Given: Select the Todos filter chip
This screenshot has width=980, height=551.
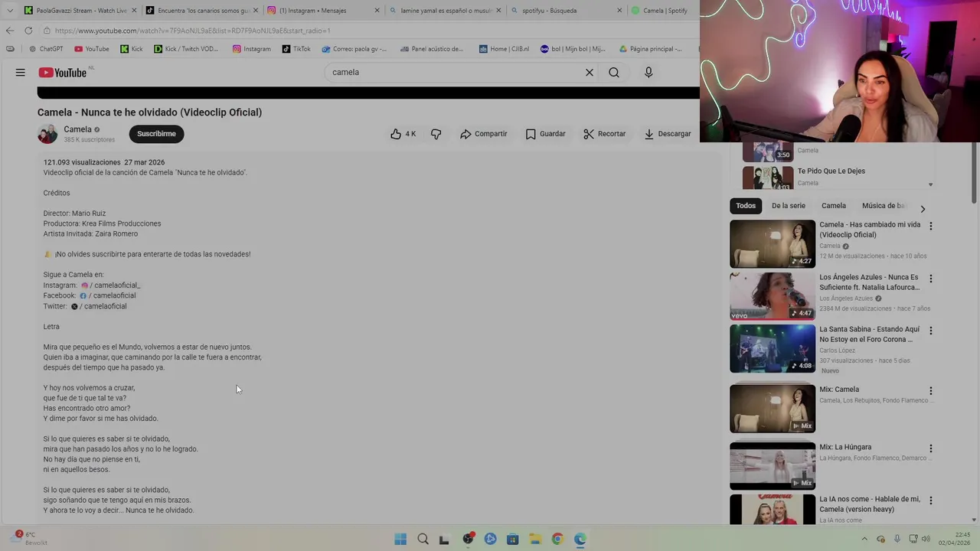Looking at the screenshot, I should tap(746, 206).
